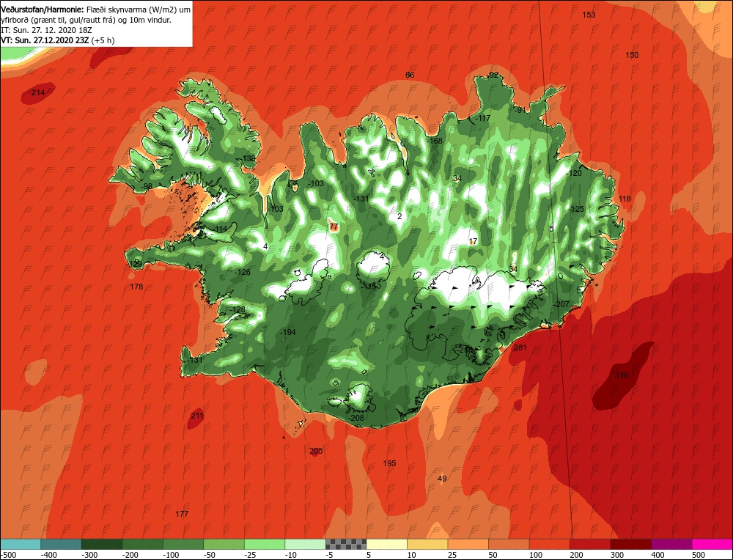733x560 pixels.
Task: Click the -128 value near the southwest coast
Action: [x=237, y=309]
